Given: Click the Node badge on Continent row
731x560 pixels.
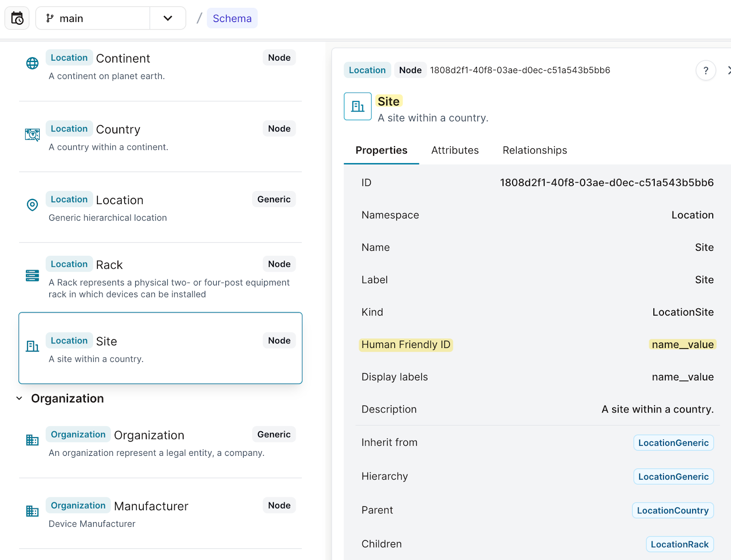Looking at the screenshot, I should point(279,58).
